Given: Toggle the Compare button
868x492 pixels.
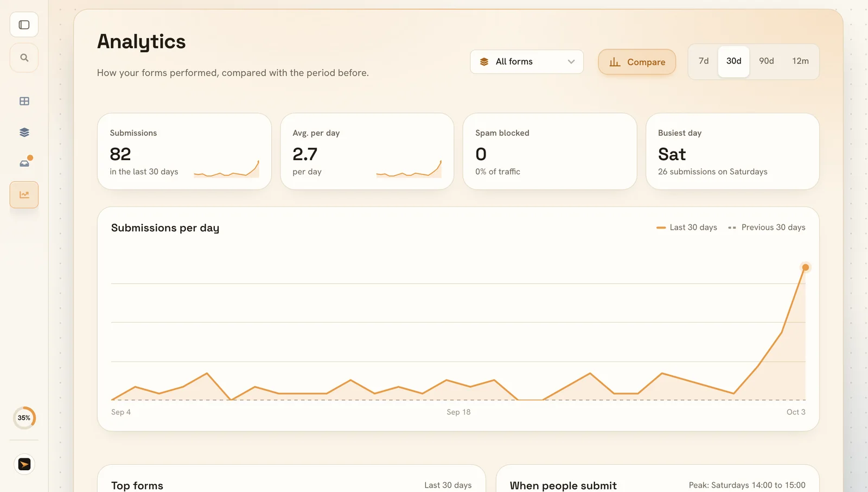Looking at the screenshot, I should click(x=637, y=62).
